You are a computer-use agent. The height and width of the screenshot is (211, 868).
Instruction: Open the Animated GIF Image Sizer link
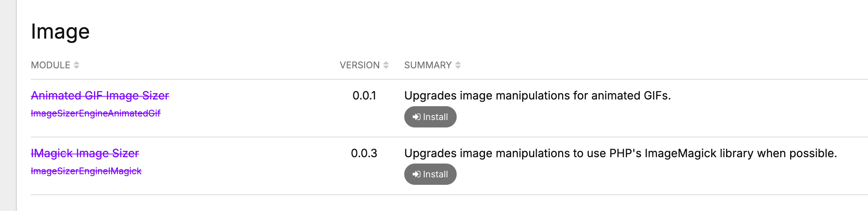point(100,96)
